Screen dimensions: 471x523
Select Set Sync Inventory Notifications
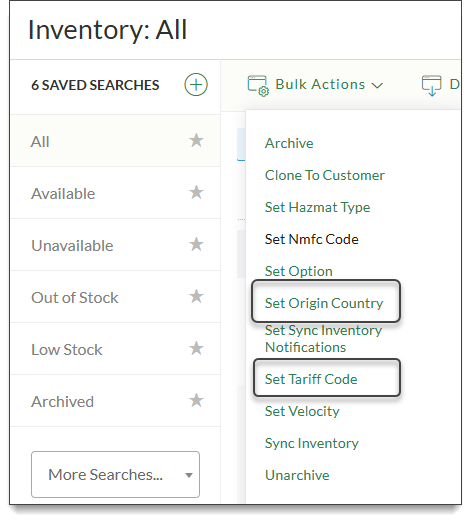coord(323,339)
